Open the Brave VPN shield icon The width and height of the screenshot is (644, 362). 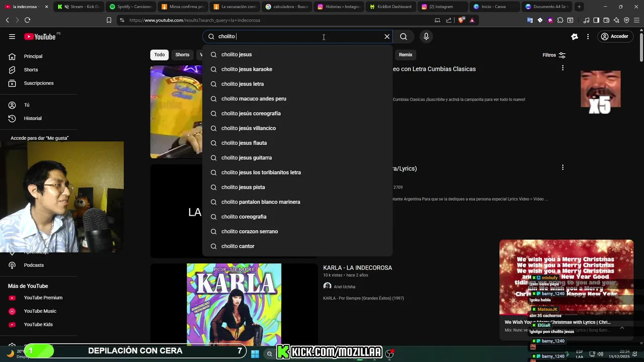pyautogui.click(x=626, y=20)
